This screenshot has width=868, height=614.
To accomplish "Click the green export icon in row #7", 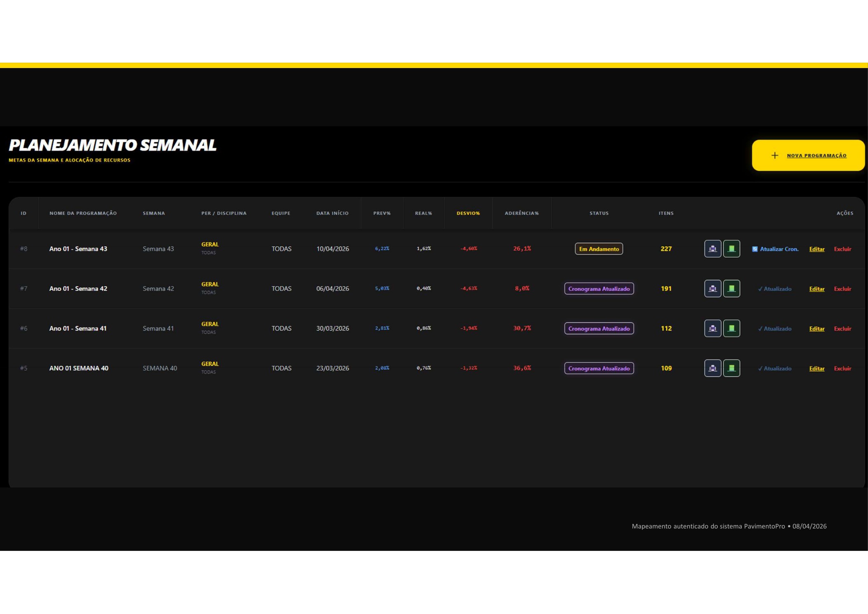I will click(x=732, y=289).
